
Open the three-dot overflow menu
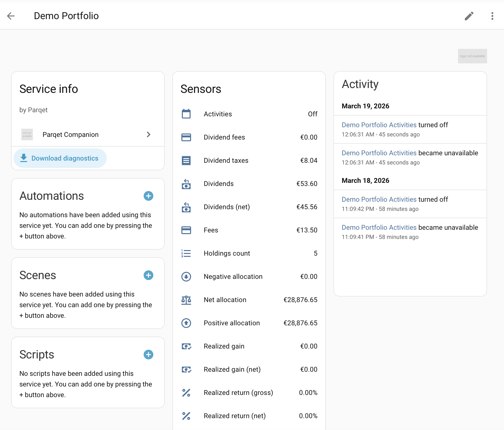492,16
